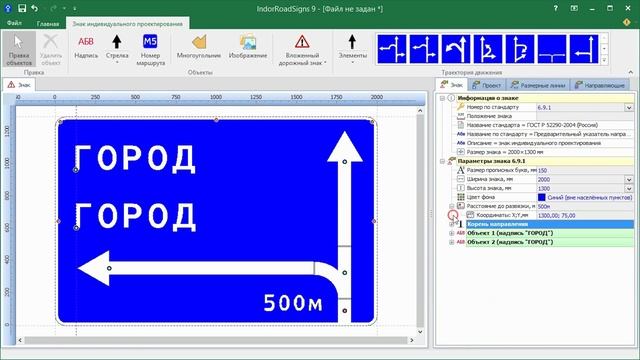Click Undo icon in title bar
Screen dimensions: 640x360
[35, 8]
